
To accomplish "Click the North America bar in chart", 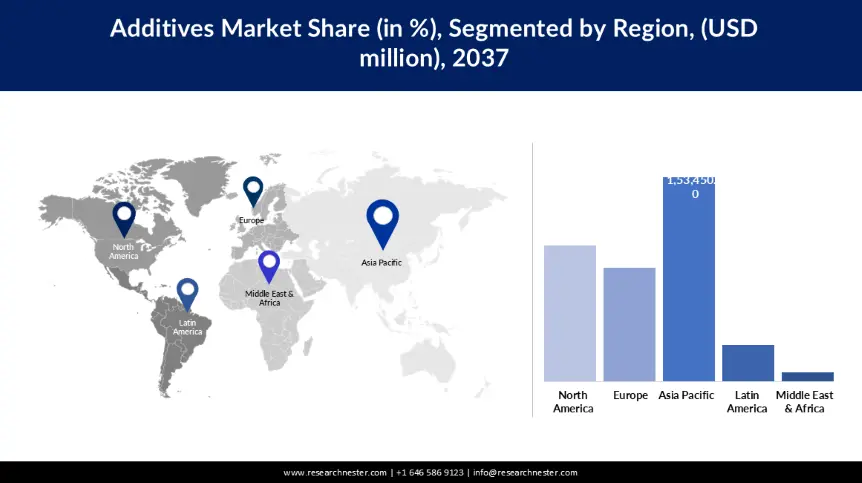I will click(x=570, y=313).
